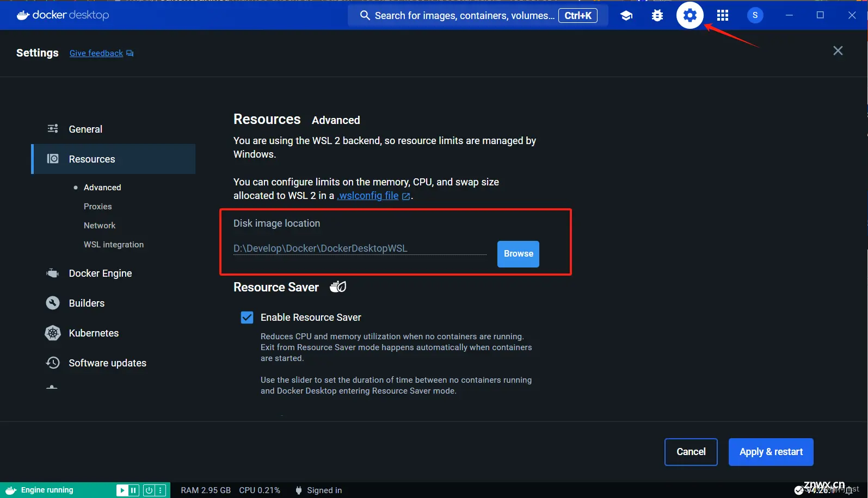Open the Kubernetes settings section

tap(113, 333)
